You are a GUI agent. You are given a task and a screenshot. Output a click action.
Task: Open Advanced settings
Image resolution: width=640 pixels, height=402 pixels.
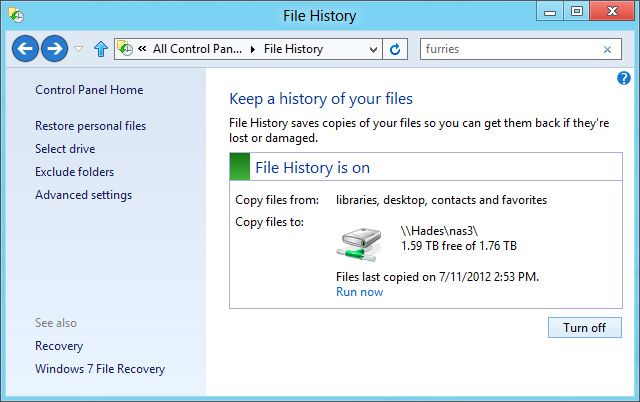(83, 195)
